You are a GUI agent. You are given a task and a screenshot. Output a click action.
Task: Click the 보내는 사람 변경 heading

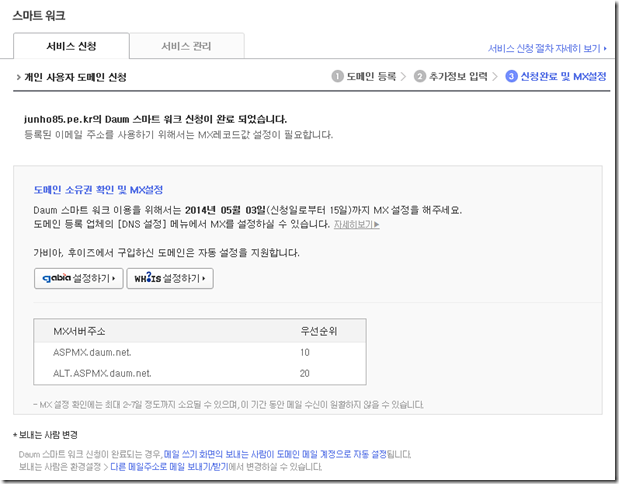[x=48, y=435]
